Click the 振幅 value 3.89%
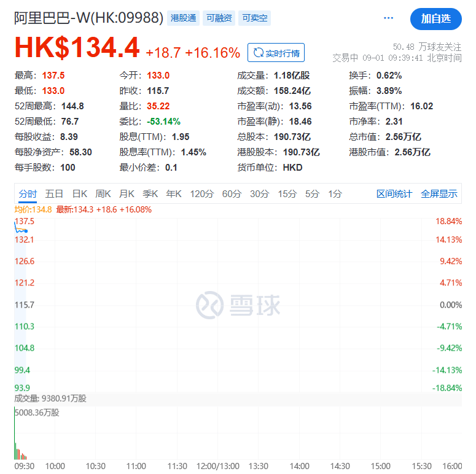 pyautogui.click(x=389, y=91)
